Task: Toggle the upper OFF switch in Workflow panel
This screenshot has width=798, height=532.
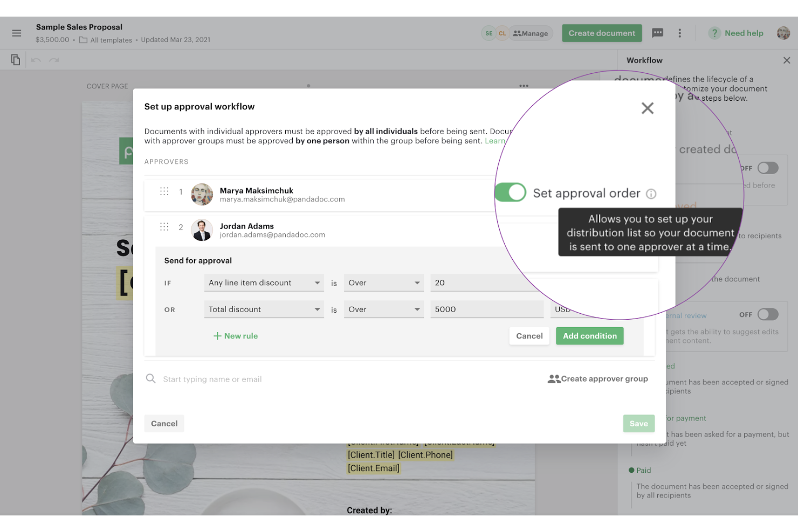Action: click(768, 168)
